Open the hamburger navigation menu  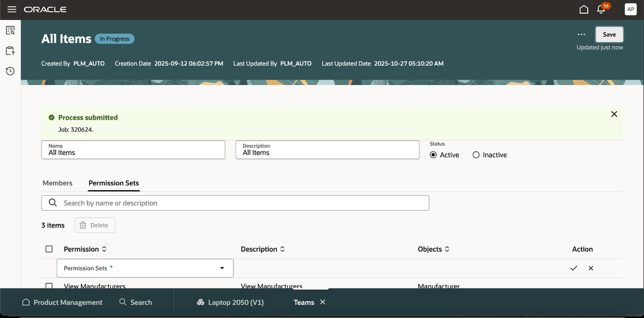click(x=12, y=9)
